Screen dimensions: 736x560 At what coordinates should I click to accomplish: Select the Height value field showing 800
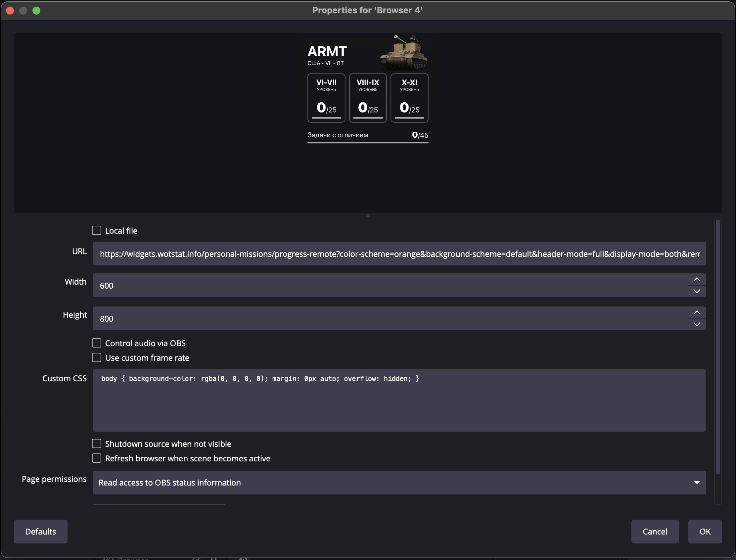click(367, 318)
